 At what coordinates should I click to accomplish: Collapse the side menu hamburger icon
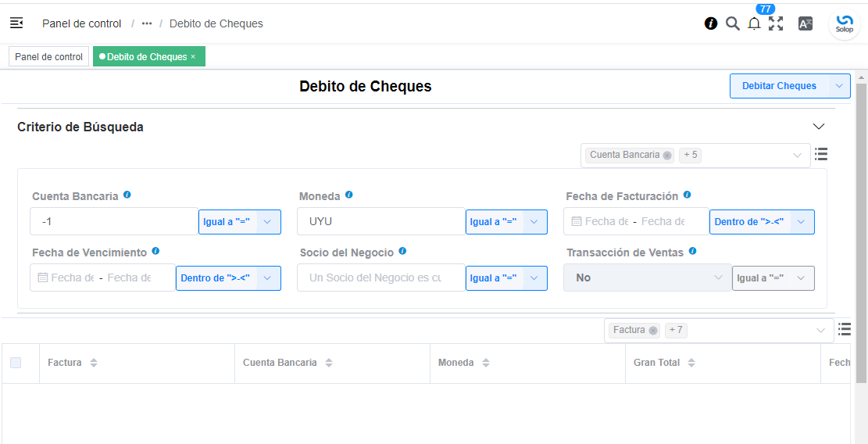[16, 23]
